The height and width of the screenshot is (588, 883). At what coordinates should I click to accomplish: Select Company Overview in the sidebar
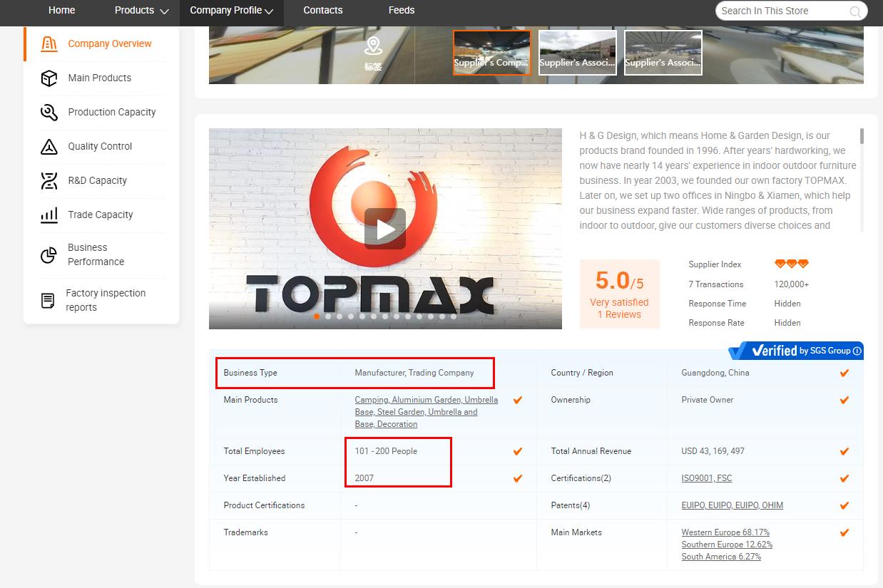coord(110,43)
